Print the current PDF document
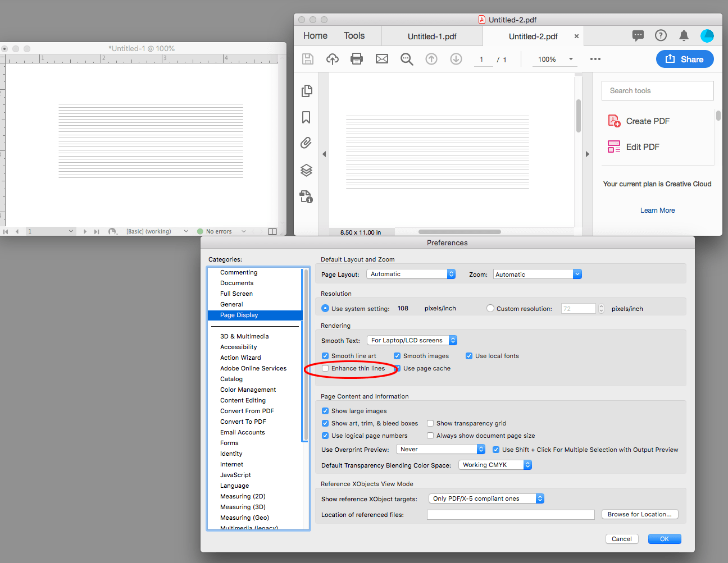The width and height of the screenshot is (728, 563). click(357, 59)
